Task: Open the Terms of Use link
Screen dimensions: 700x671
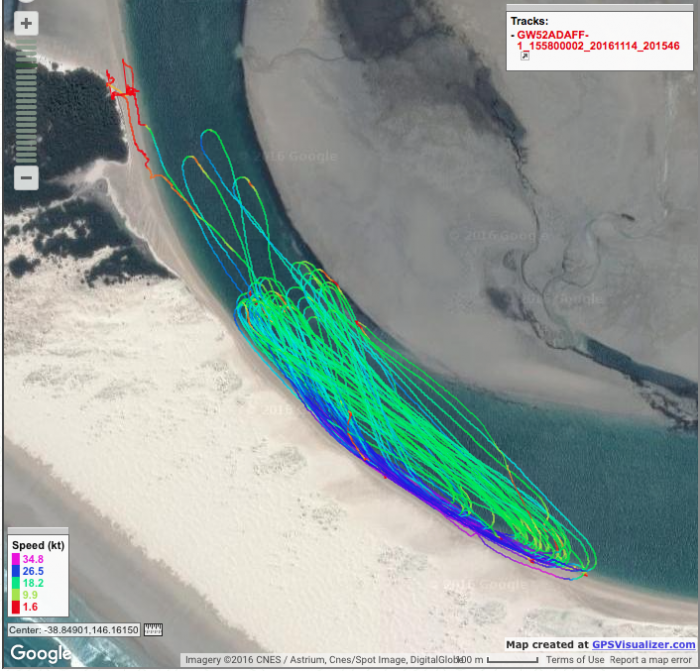Action: click(574, 660)
